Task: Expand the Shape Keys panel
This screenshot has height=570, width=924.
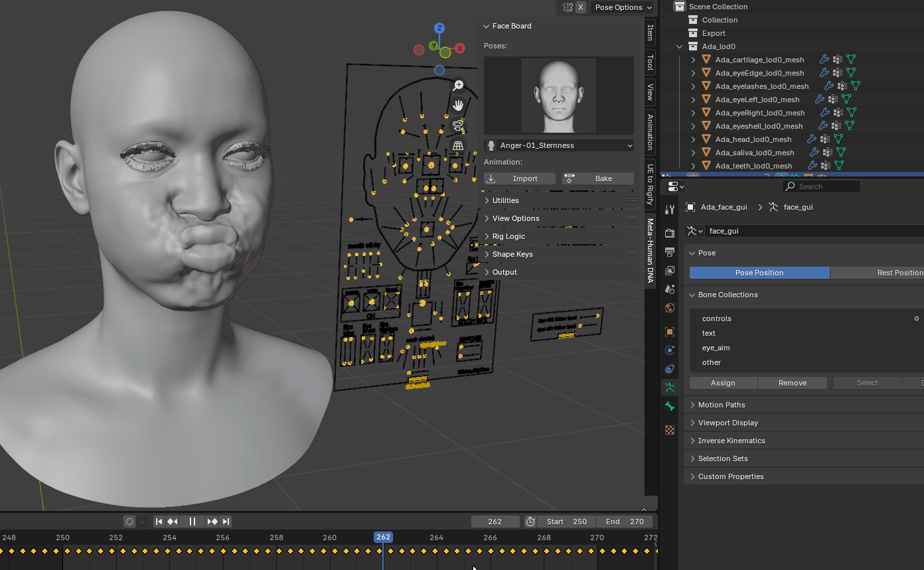Action: tap(512, 254)
